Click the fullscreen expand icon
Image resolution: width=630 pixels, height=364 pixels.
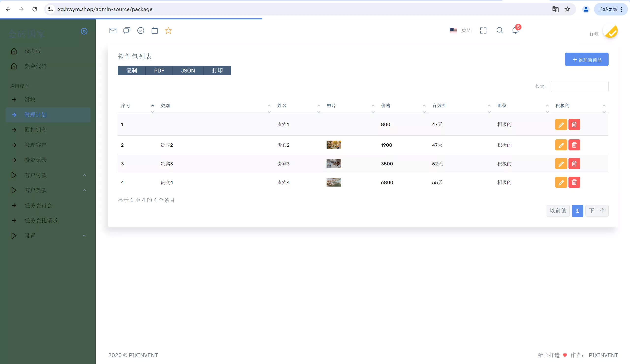coord(483,30)
